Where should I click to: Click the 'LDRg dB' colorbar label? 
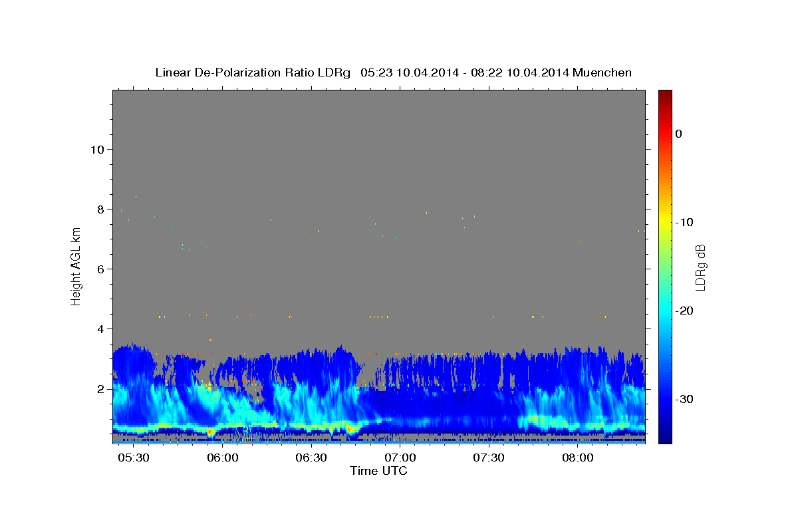700,267
